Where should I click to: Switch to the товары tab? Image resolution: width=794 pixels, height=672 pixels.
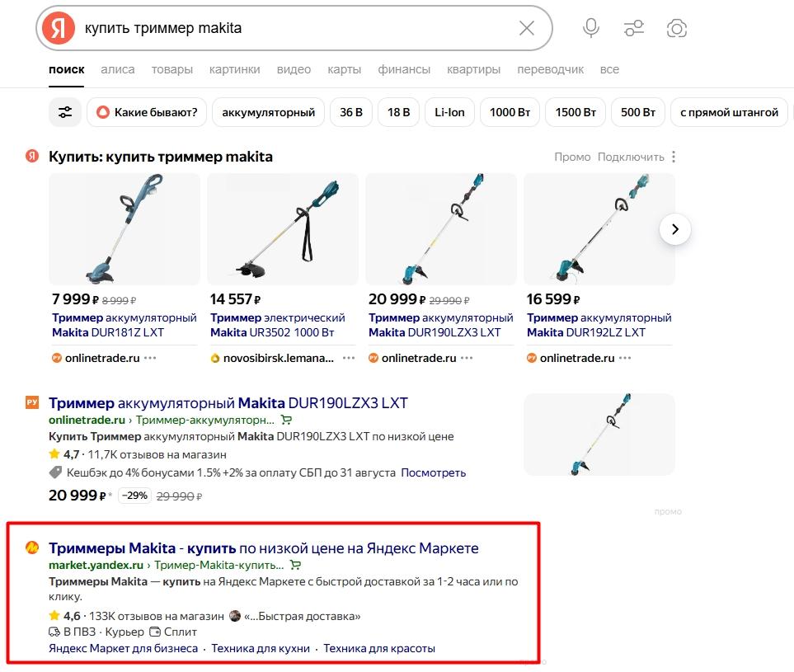coord(171,69)
